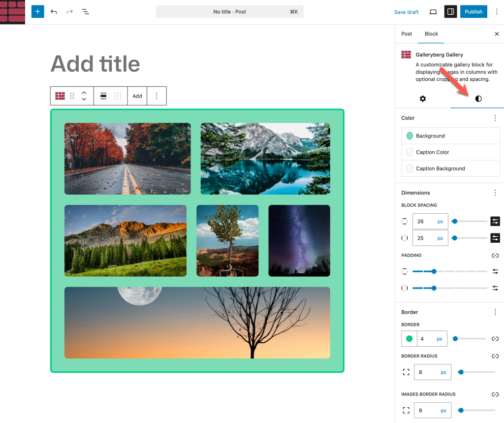Click the border width input field
The width and height of the screenshot is (504, 423).
426,339
